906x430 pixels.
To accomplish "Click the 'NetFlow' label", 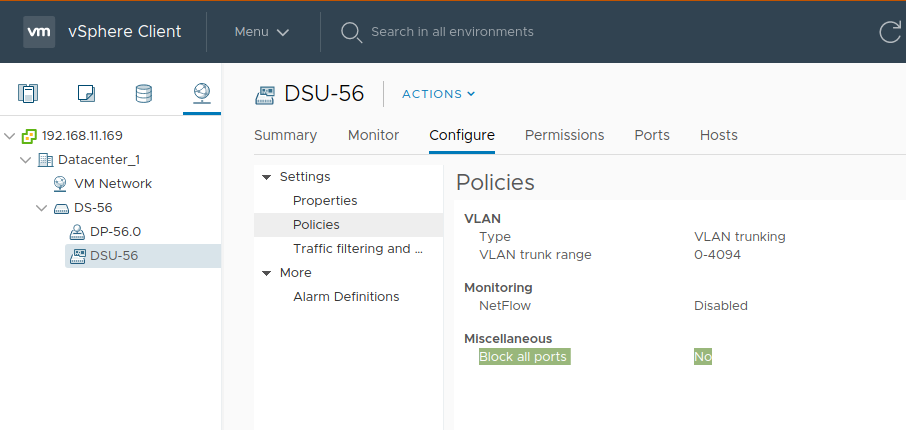I will pos(505,306).
